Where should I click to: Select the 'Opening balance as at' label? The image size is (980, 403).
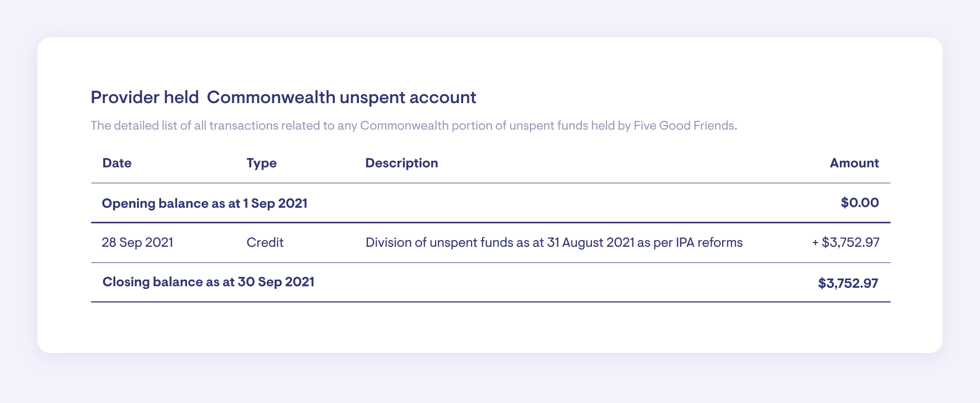tap(171, 203)
